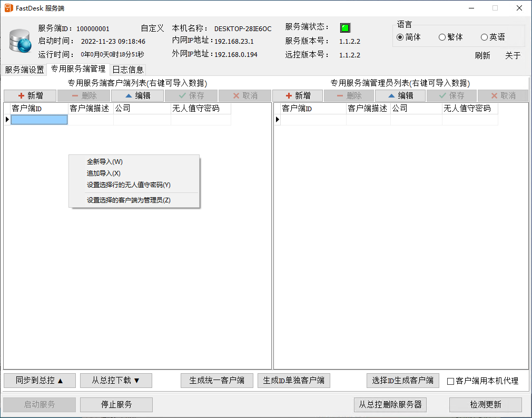Click the highlighted 客户端ID cell in client list
The height and width of the screenshot is (418, 532).
tap(40, 120)
